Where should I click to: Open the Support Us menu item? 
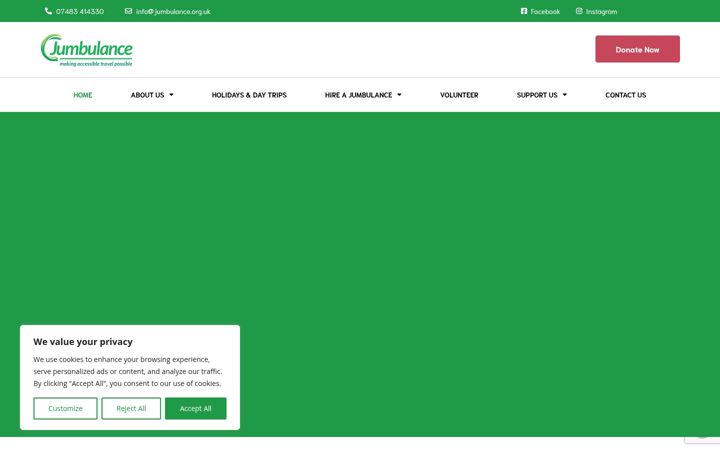537,95
